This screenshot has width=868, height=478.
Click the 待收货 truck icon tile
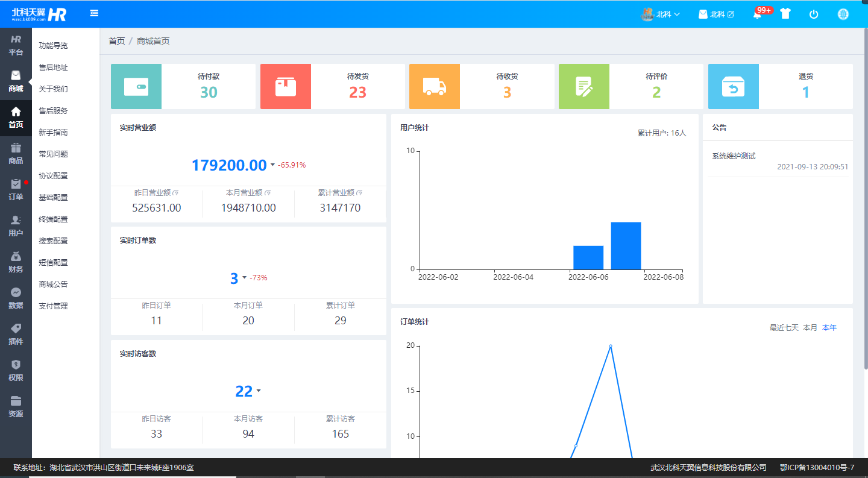click(x=435, y=87)
